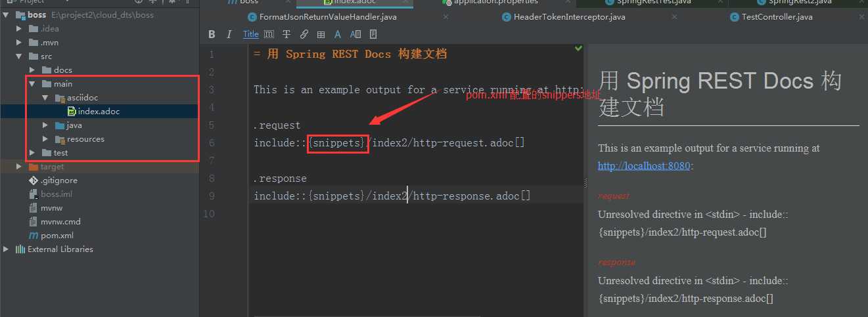Apply bold formatting in AsciiDoc toolbar
The height and width of the screenshot is (317, 868).
pos(212,34)
